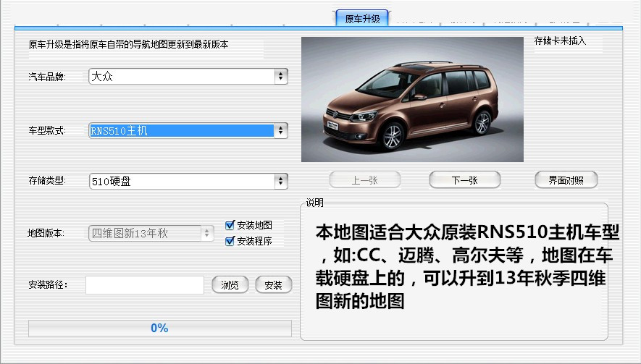Click the 安装路径: label
Viewport: 641px width, 364px height.
pos(48,284)
